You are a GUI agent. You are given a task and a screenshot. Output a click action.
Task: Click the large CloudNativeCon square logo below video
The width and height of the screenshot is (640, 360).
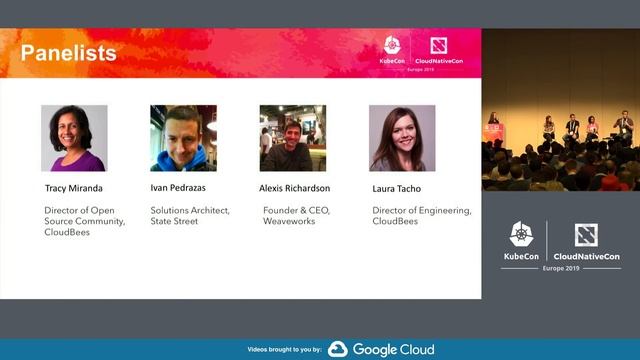(x=587, y=235)
